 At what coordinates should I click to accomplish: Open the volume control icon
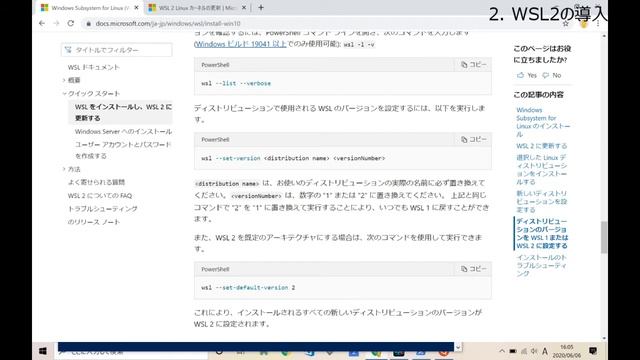534,351
